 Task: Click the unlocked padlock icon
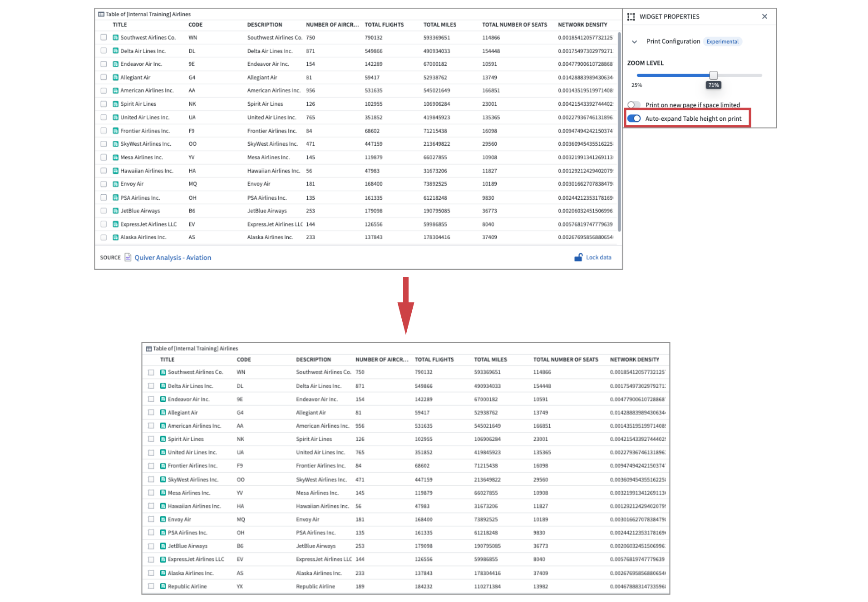[x=578, y=257]
